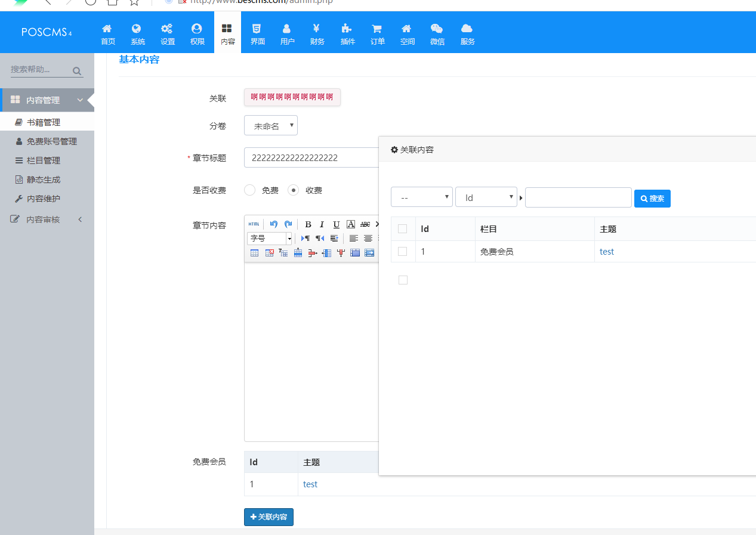Open the test link in the 关联内容 dialog
756x535 pixels.
click(607, 252)
